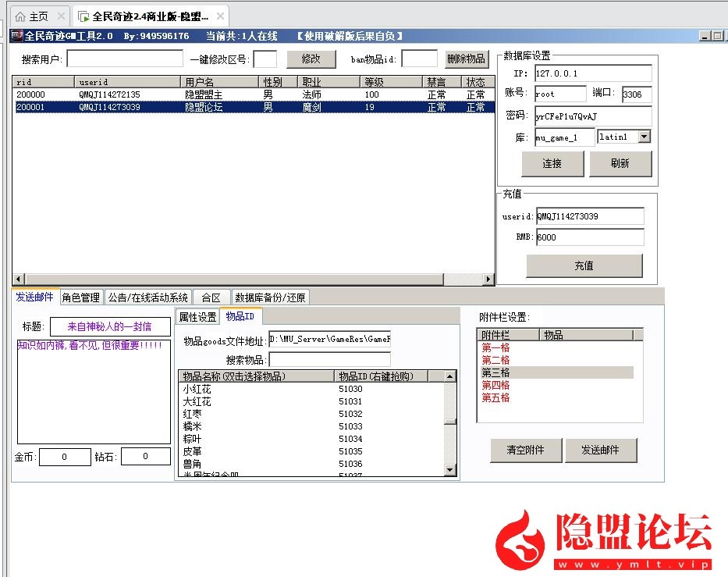Click the home icon on the 主页 tab
The image size is (728, 577).
click(20, 16)
